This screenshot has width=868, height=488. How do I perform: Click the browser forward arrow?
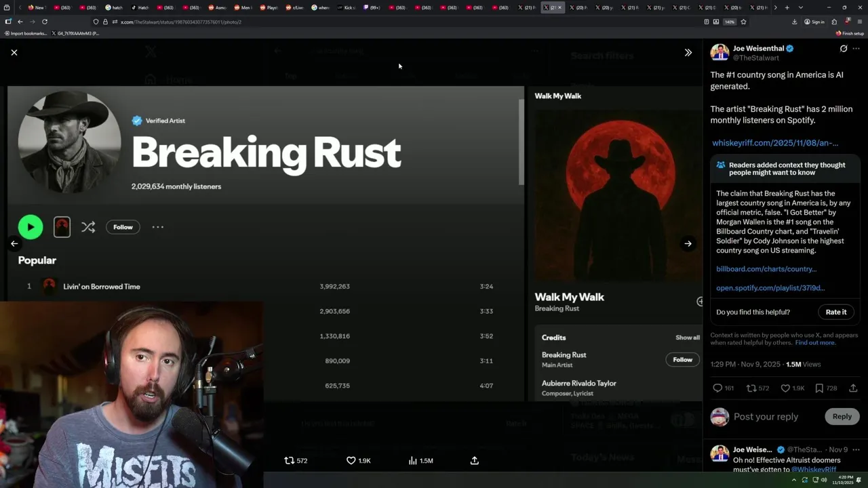pos(32,22)
